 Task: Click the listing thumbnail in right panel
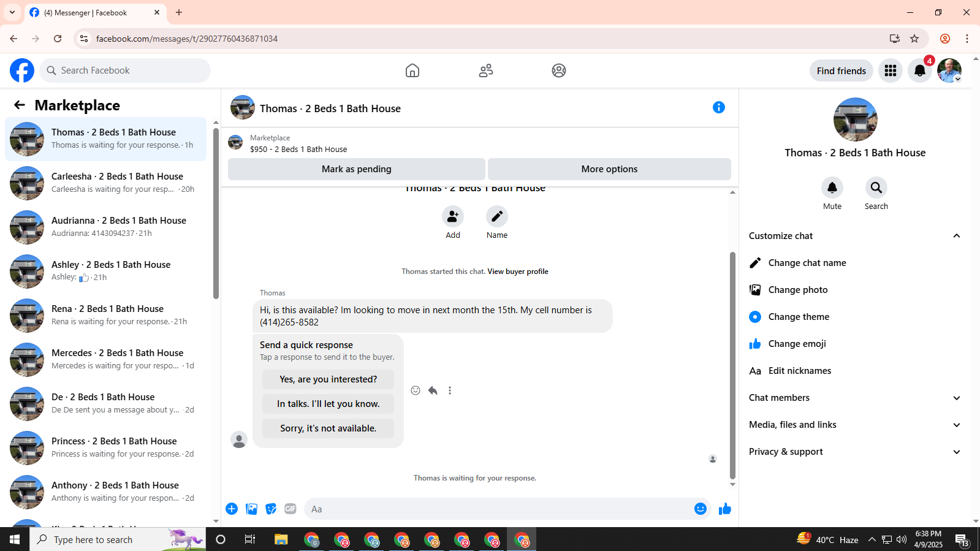pos(855,120)
